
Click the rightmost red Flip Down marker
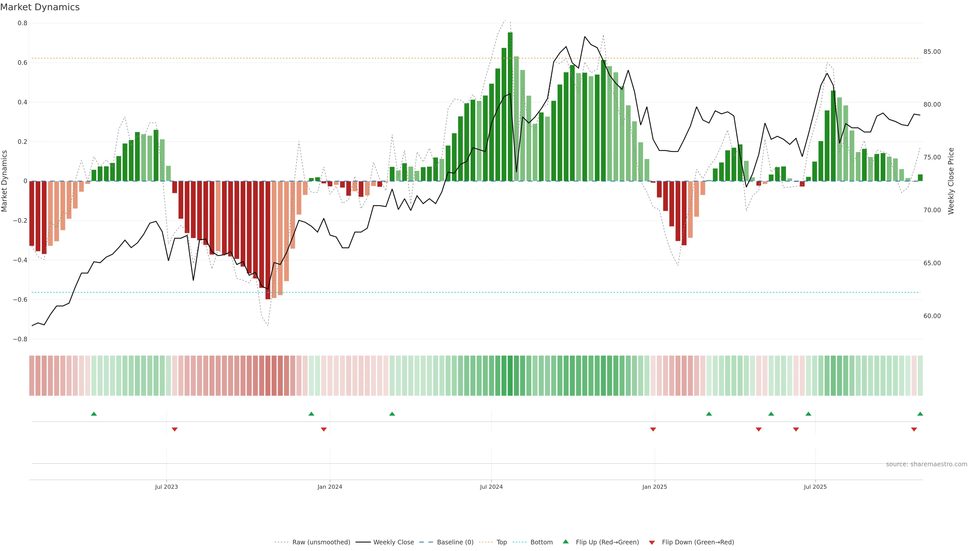(x=914, y=429)
